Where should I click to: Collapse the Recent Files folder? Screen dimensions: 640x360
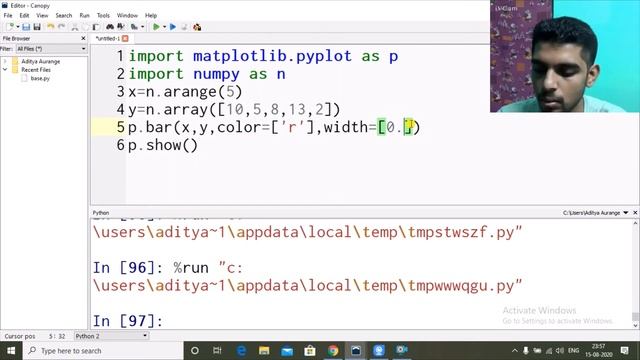tap(5, 70)
